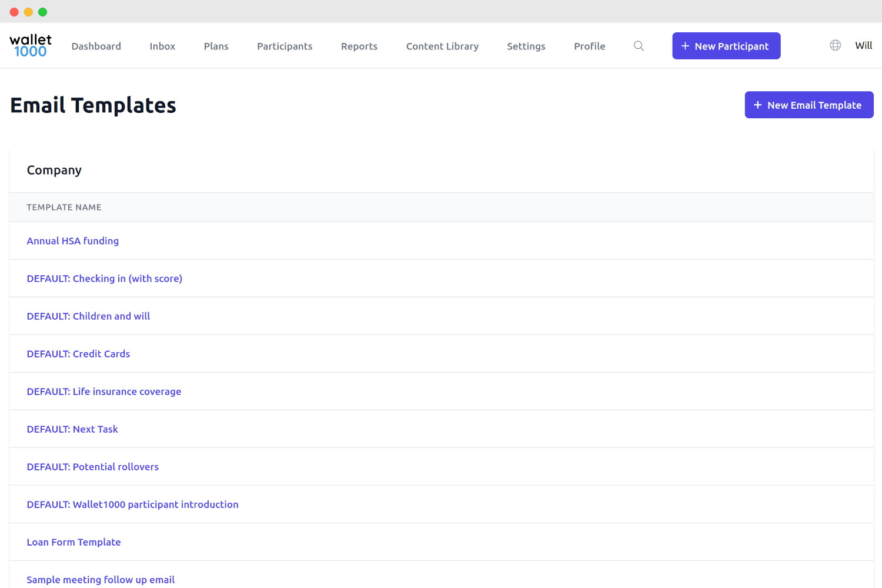Open the Will user menu
The image size is (882, 588).
click(863, 45)
